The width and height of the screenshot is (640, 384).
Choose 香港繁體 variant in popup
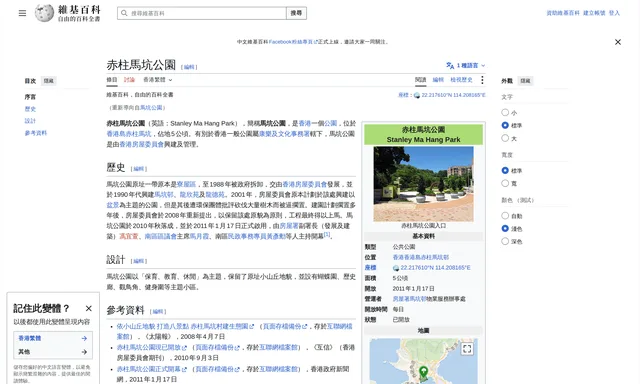pos(53,338)
